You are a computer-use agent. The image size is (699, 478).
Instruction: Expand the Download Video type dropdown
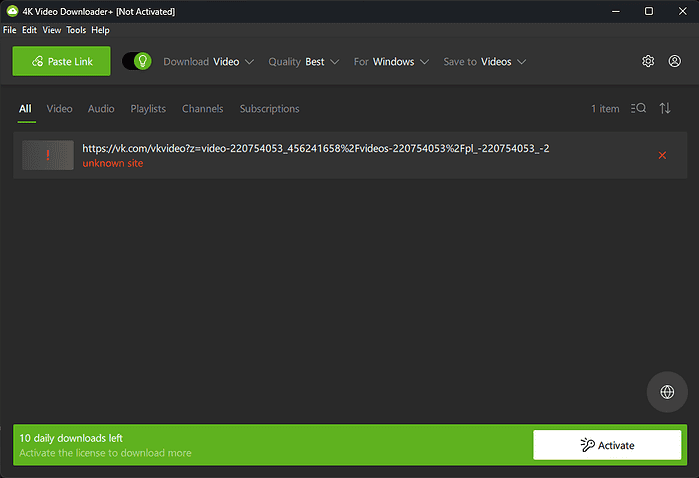click(x=209, y=61)
